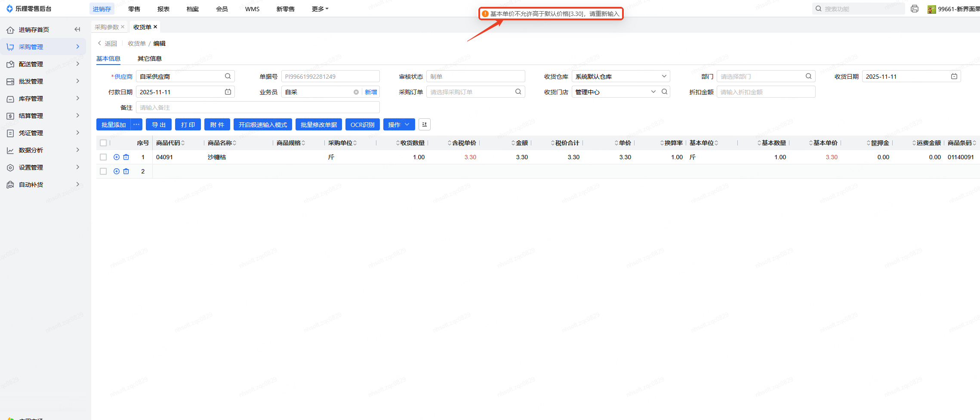The image size is (980, 420).
Task: Click the 批量添加 button
Action: [114, 124]
